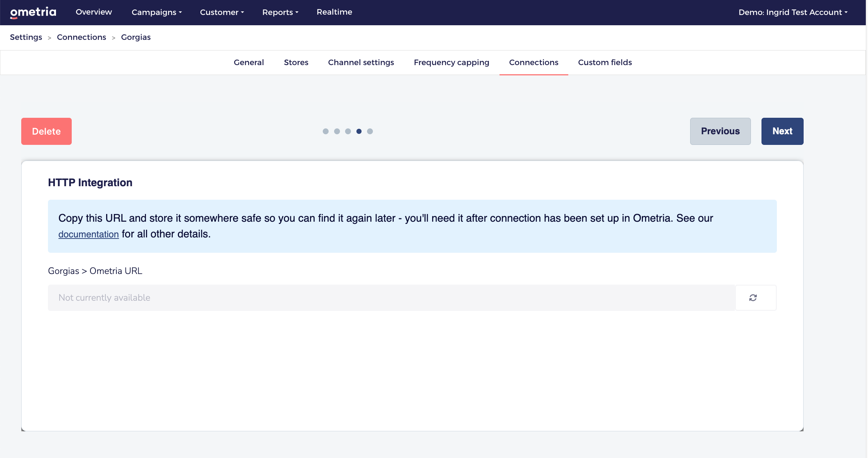This screenshot has height=458, width=868.
Task: Switch to the Channel settings tab
Action: (x=361, y=63)
